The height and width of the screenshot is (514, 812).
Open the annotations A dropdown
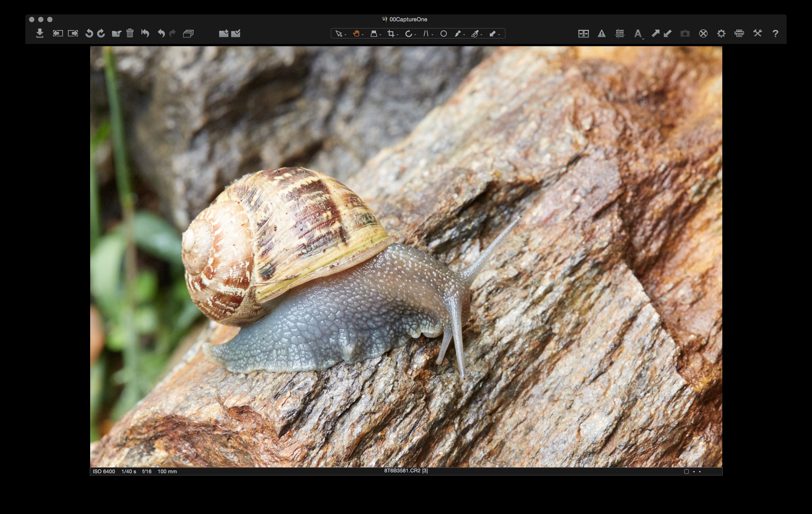638,34
